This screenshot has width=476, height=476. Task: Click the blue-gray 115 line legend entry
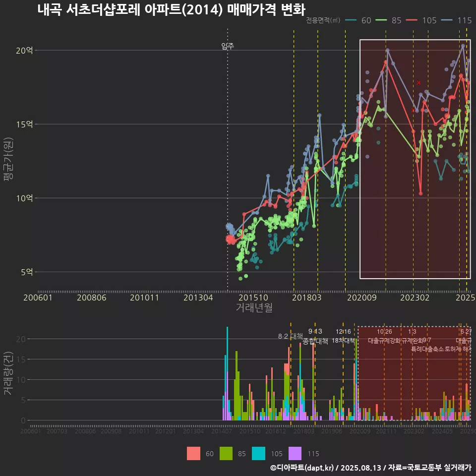click(456, 20)
